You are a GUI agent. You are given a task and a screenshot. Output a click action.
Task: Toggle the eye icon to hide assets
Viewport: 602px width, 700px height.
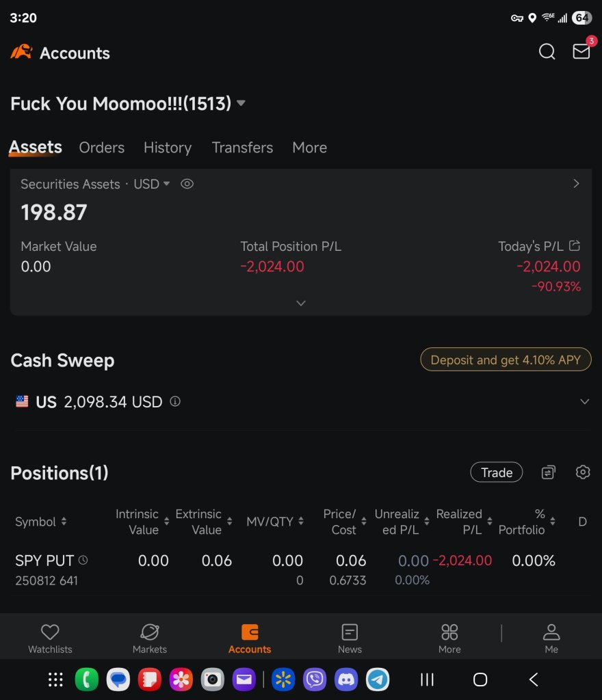(x=187, y=184)
